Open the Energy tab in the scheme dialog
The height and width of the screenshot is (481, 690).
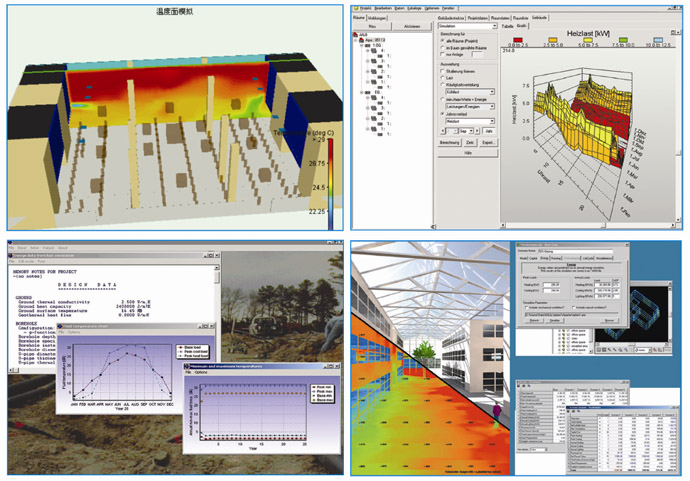pos(544,258)
